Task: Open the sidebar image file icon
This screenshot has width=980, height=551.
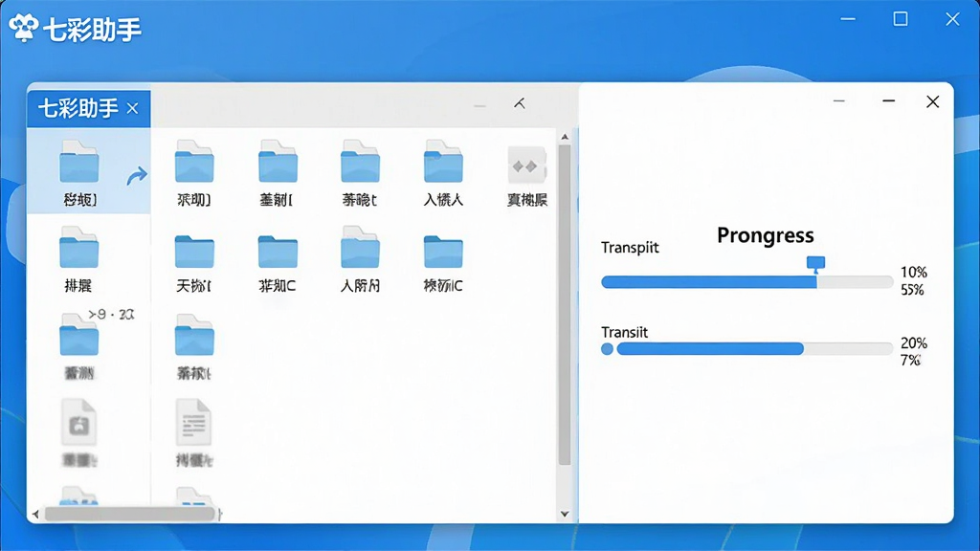Action: [x=79, y=422]
